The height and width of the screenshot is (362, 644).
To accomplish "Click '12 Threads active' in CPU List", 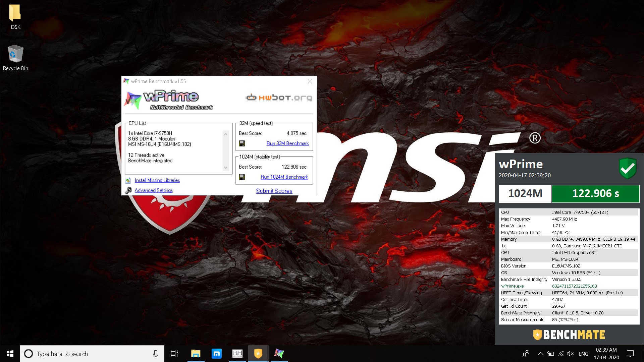I will 146,155.
